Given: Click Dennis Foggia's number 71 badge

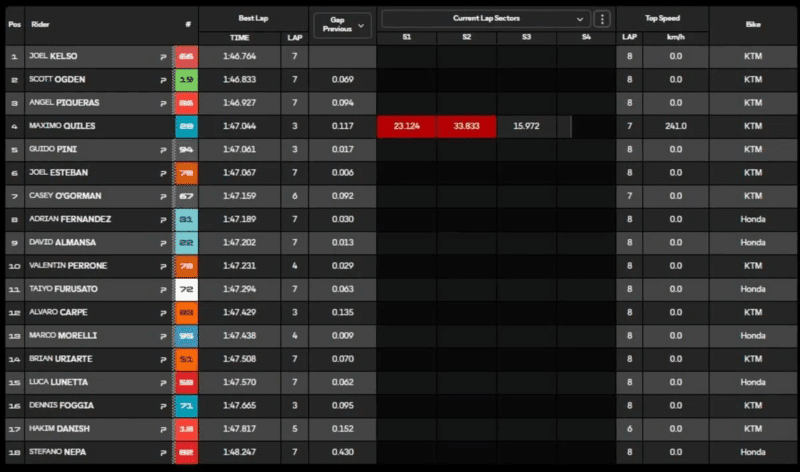Looking at the screenshot, I should [x=186, y=405].
